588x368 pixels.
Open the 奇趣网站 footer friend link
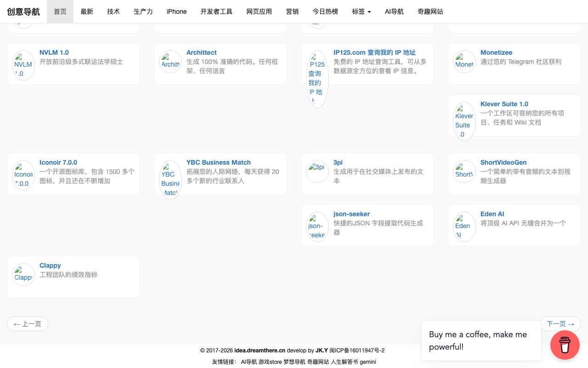coord(318,362)
